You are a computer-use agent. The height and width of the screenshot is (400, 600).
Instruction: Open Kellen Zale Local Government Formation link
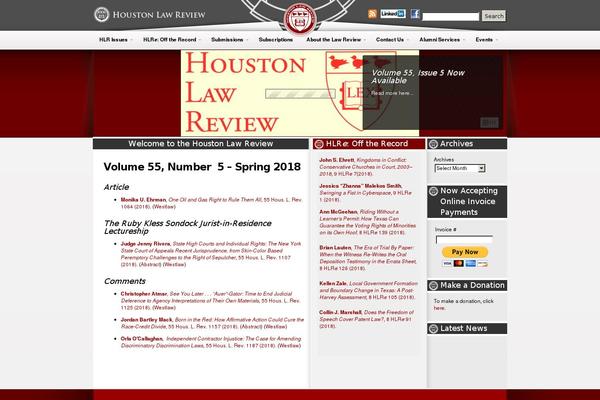pyautogui.click(x=368, y=290)
